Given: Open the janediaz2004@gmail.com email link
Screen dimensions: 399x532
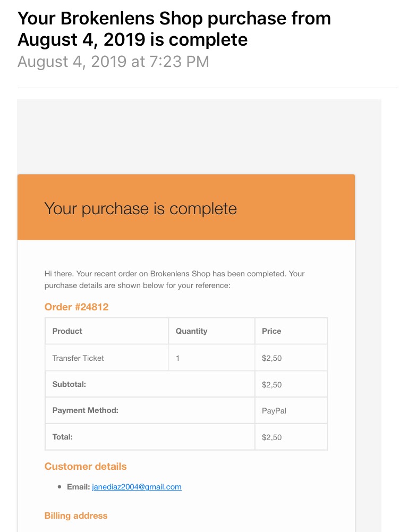Looking at the screenshot, I should [137, 487].
